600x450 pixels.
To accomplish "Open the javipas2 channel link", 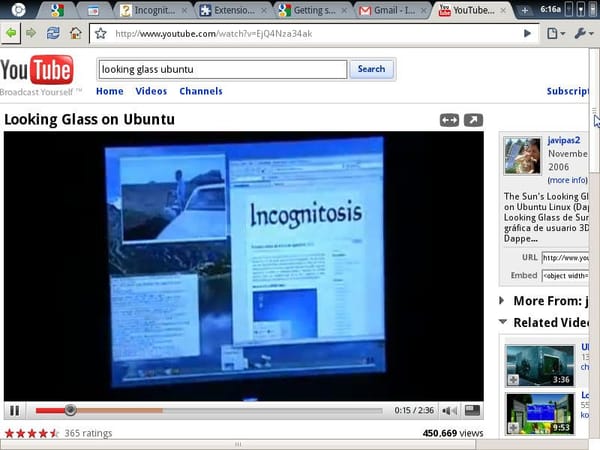I will click(564, 140).
